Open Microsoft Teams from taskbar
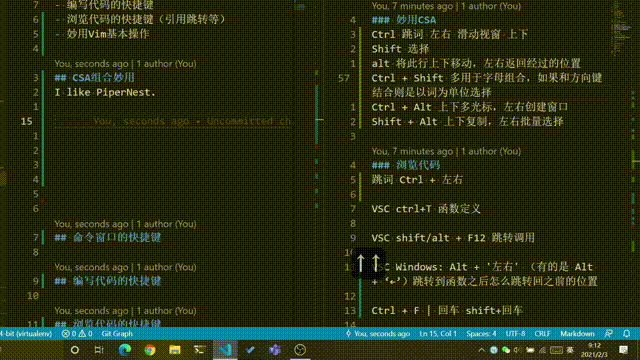This screenshot has width=640, height=360. (x=275, y=350)
